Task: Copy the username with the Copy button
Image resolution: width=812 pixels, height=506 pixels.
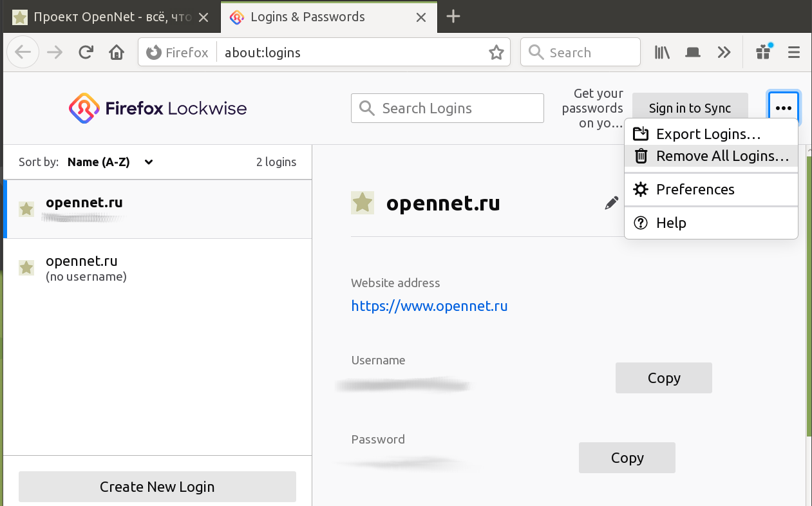Action: 663,378
